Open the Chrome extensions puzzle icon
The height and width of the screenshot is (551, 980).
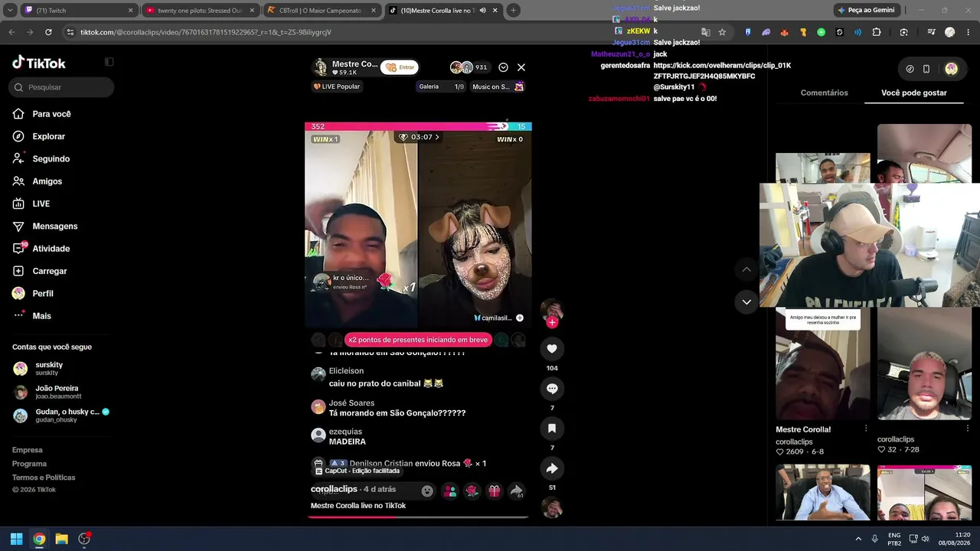pos(877,32)
